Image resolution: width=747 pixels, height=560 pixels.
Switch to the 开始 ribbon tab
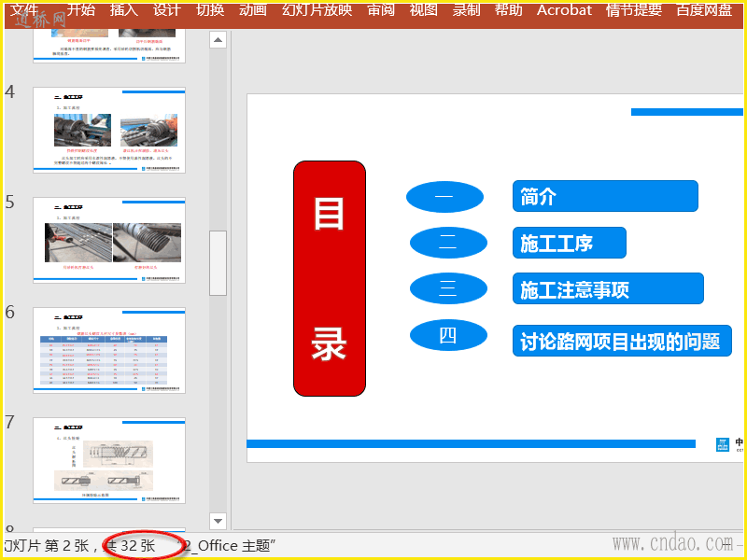coord(81,9)
